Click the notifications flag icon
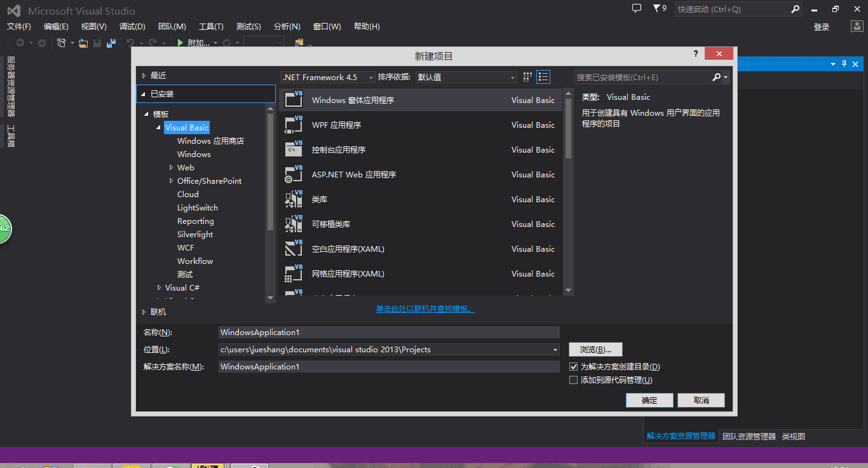 pyautogui.click(x=656, y=9)
